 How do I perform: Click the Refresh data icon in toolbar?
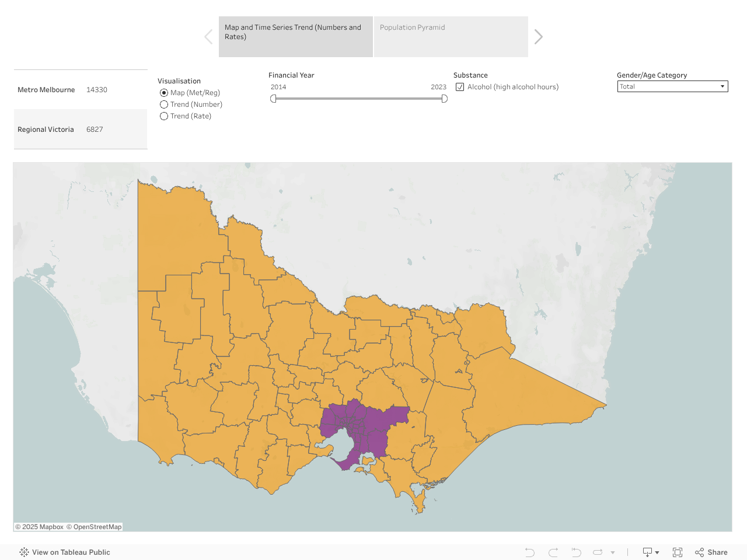[x=598, y=552]
